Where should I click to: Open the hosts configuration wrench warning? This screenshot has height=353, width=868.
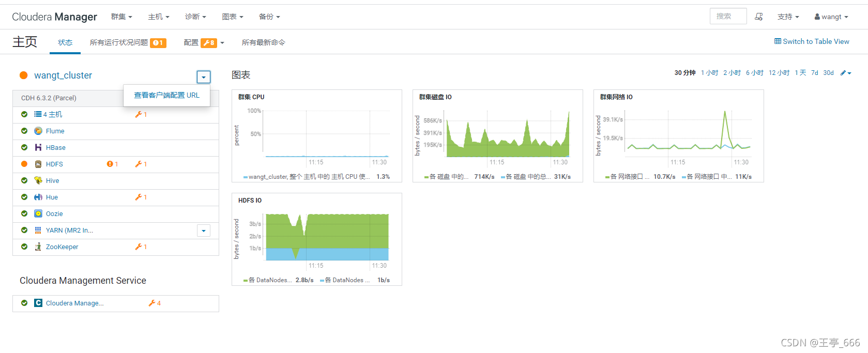(x=141, y=114)
